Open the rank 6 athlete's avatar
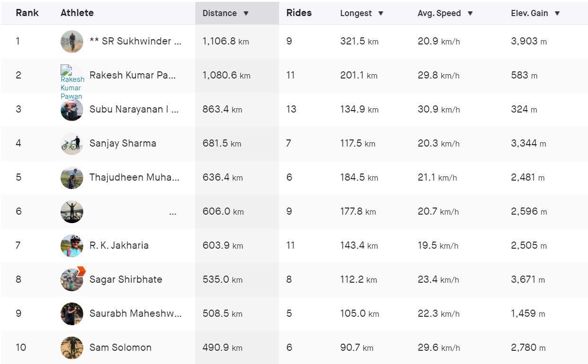Viewport: 588px width, 364px height. pyautogui.click(x=72, y=212)
